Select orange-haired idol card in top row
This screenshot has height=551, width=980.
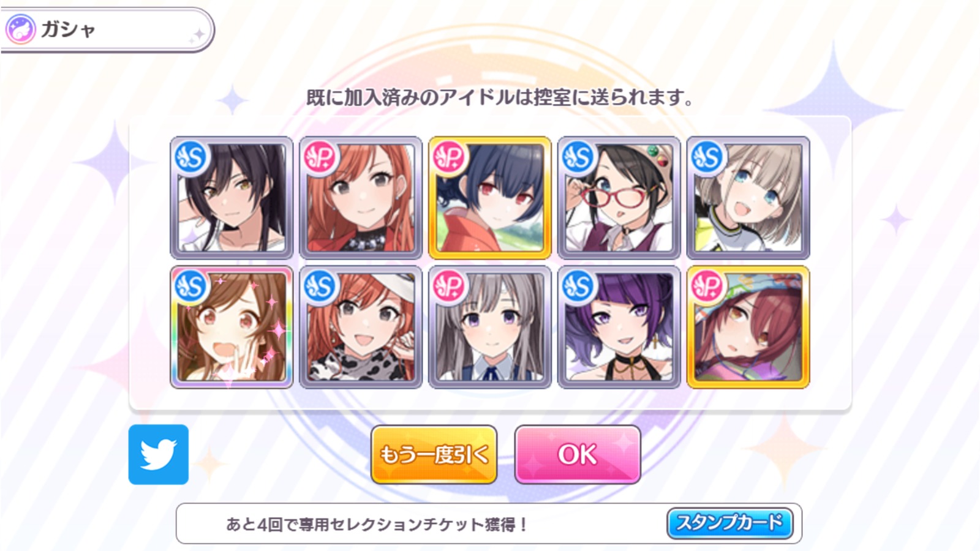(x=361, y=198)
